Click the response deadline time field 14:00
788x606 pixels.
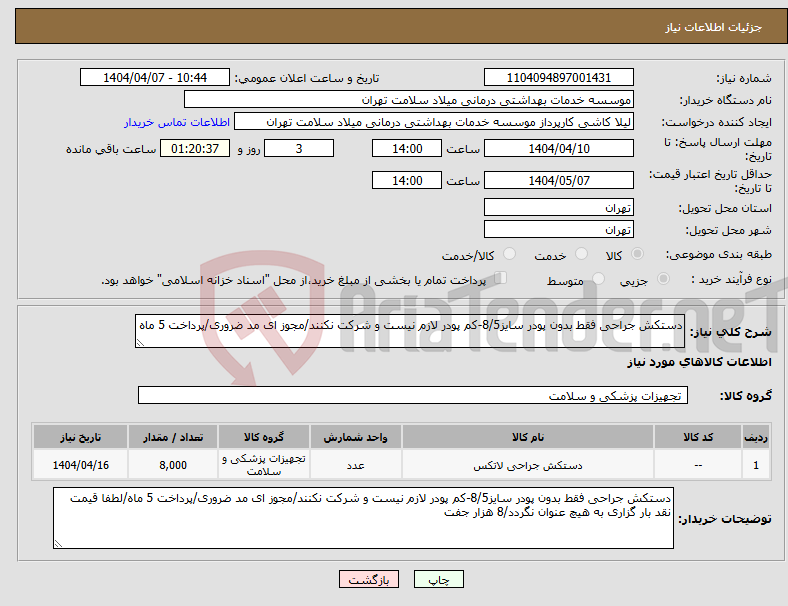click(x=407, y=148)
